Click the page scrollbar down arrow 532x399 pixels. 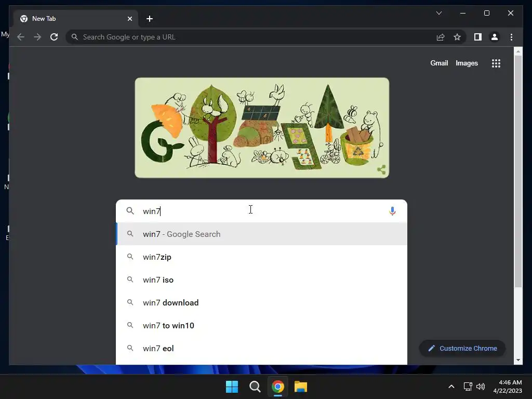coord(518,360)
